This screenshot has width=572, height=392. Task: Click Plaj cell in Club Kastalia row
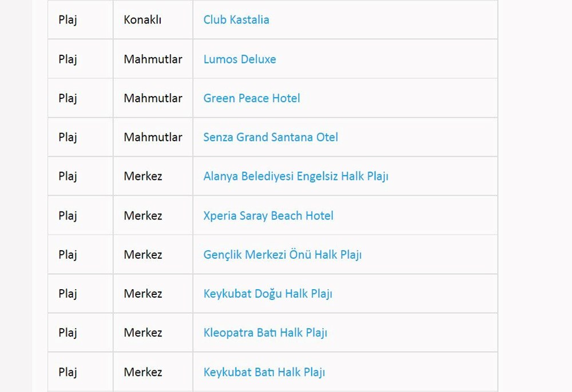[x=67, y=19]
